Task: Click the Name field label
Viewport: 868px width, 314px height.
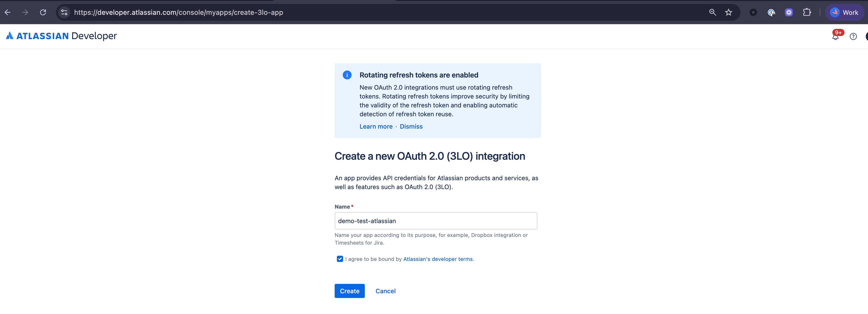Action: click(x=342, y=207)
